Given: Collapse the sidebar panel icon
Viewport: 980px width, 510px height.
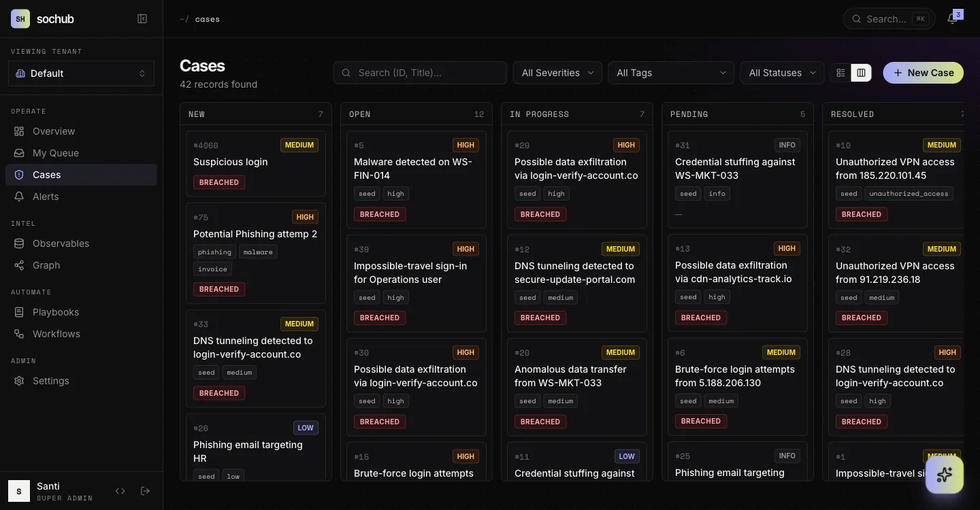Looking at the screenshot, I should [142, 19].
